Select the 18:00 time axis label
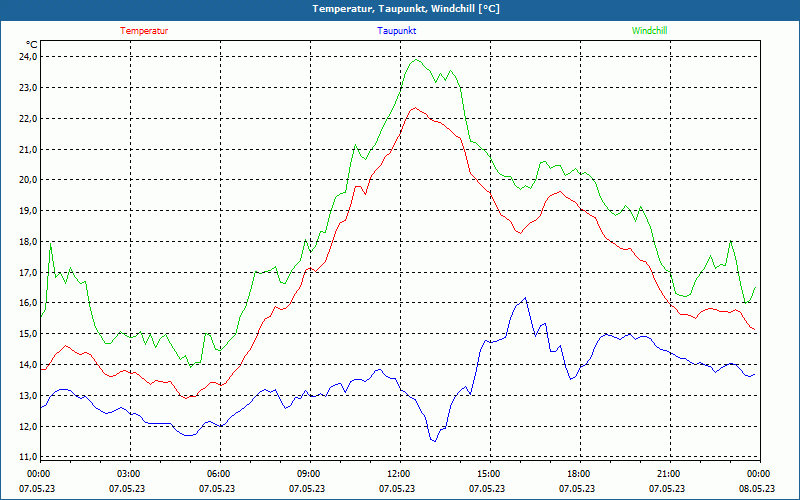Image resolution: width=800 pixels, height=500 pixels. 578,474
